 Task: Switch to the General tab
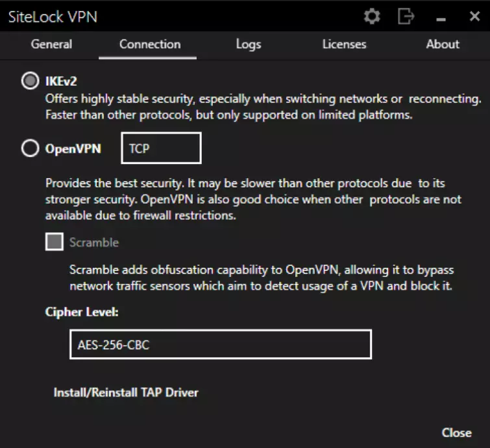pyautogui.click(x=52, y=44)
